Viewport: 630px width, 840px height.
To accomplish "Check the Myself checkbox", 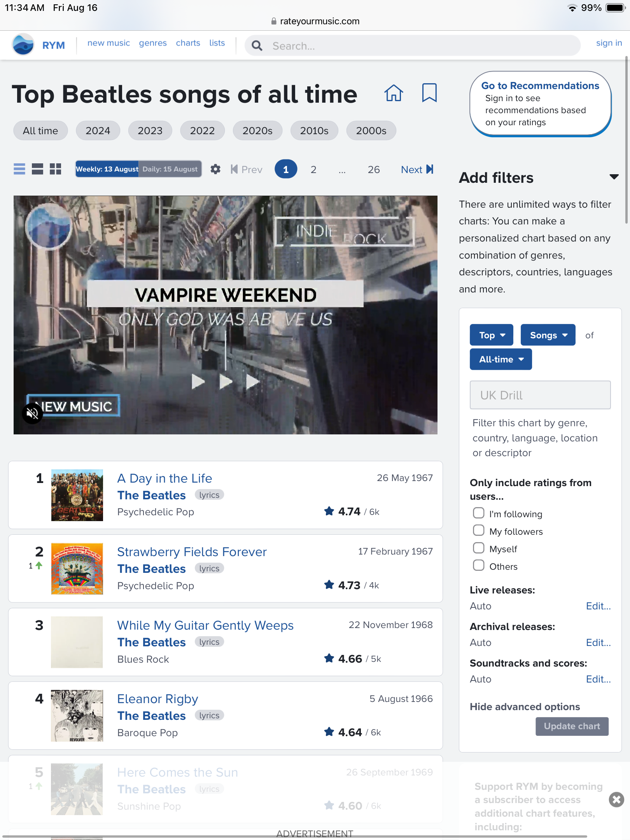I will [x=479, y=548].
